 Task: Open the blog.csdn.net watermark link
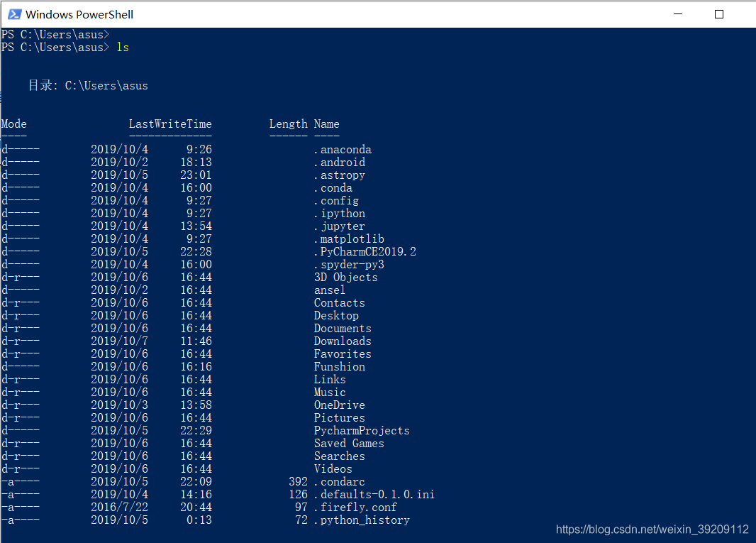coord(651,530)
